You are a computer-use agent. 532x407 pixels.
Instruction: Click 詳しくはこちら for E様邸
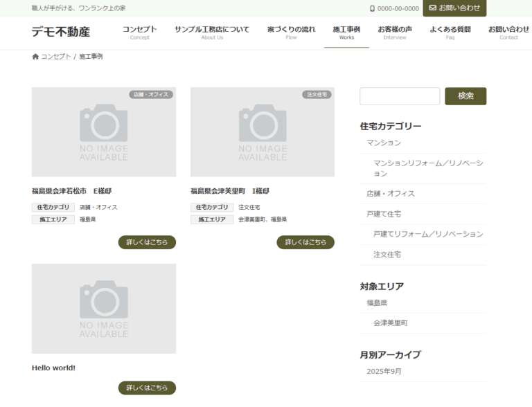[x=147, y=242]
